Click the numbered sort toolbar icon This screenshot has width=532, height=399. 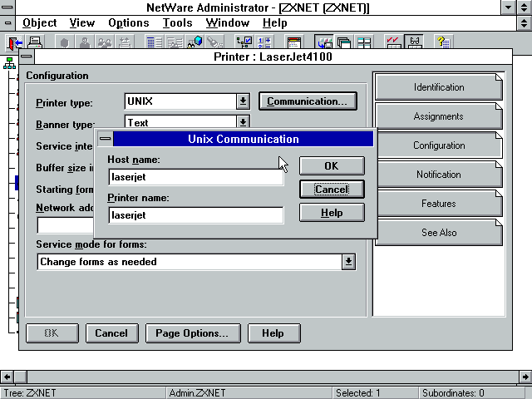click(x=264, y=42)
